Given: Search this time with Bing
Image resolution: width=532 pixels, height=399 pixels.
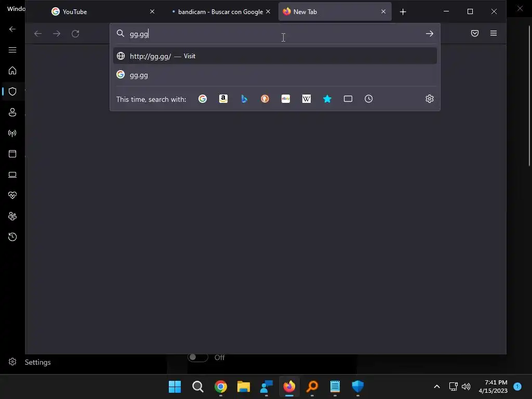Looking at the screenshot, I should click(x=244, y=99).
